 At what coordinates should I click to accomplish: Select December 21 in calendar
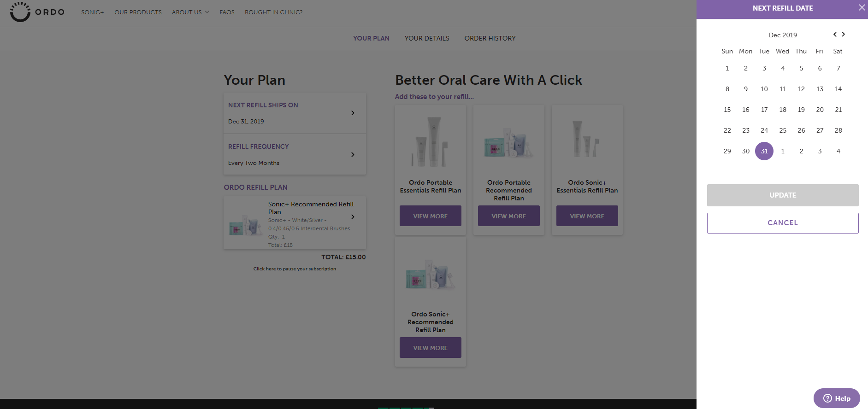click(838, 110)
